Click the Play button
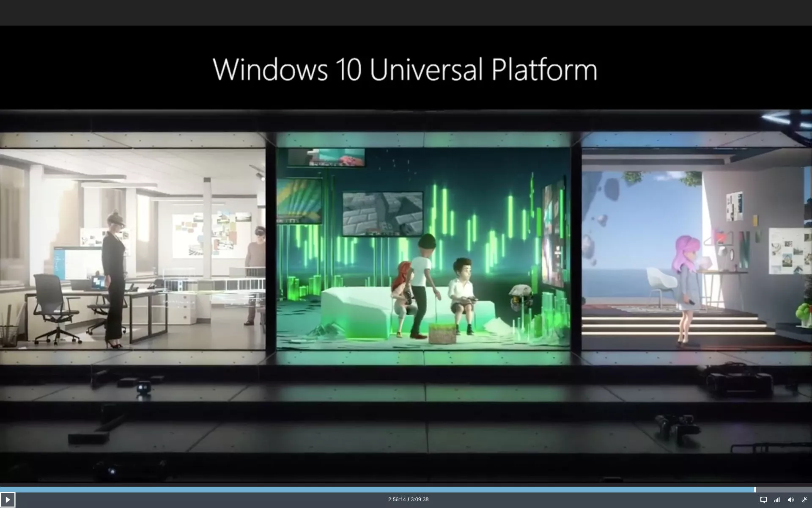 click(8, 500)
